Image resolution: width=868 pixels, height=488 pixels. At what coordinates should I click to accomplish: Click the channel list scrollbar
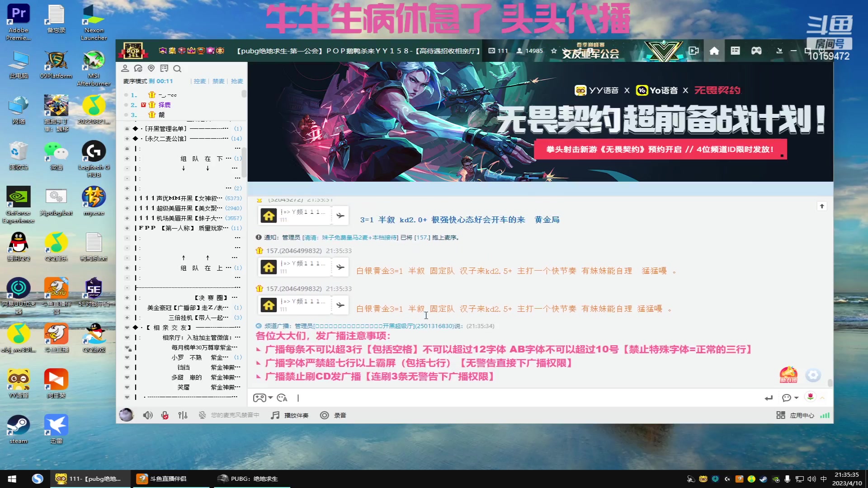[x=244, y=163]
